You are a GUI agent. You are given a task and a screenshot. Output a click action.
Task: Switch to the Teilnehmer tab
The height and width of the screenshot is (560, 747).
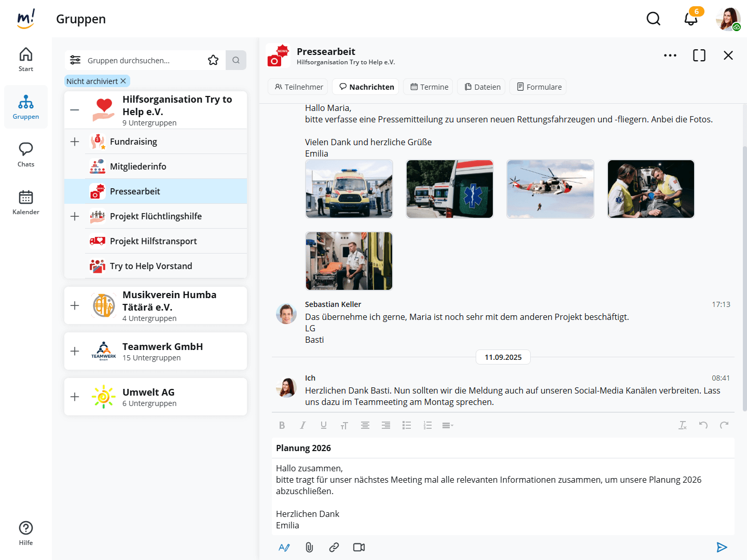[x=299, y=87]
